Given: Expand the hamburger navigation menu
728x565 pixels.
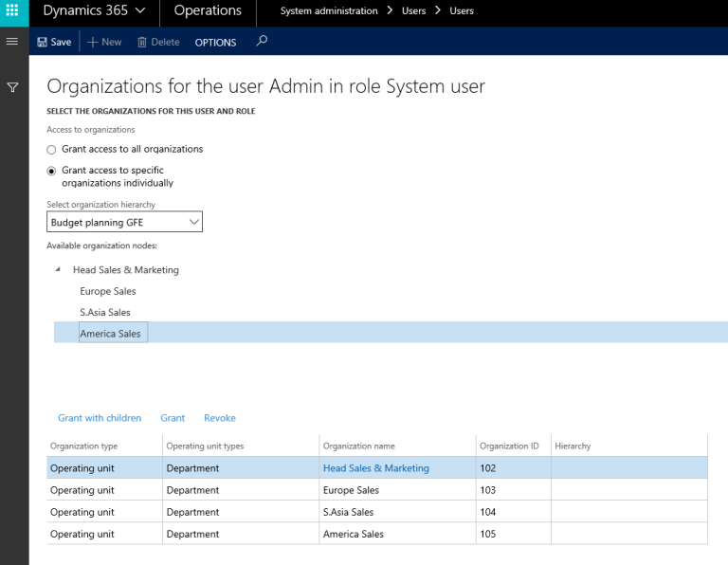Looking at the screenshot, I should pos(12,42).
